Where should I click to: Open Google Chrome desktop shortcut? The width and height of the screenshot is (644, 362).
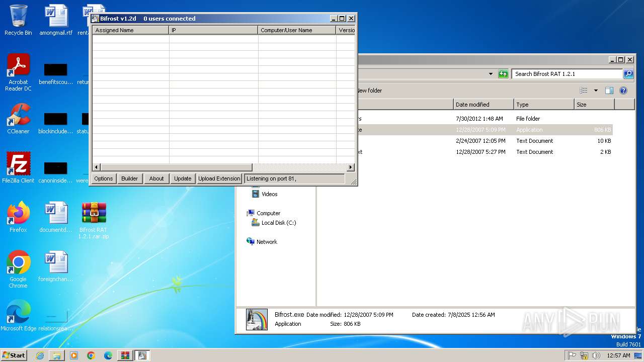[18, 269]
